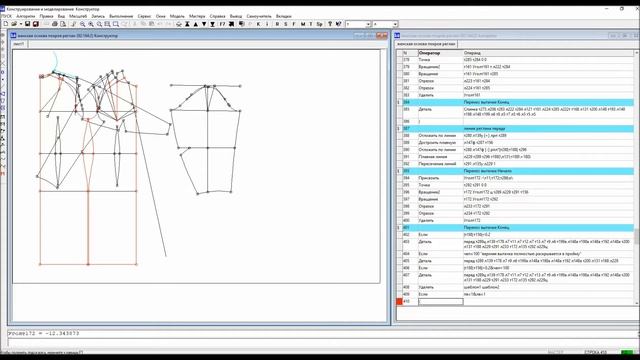Click the Print toolbar icon
The width and height of the screenshot is (640, 360).
tap(55, 24)
